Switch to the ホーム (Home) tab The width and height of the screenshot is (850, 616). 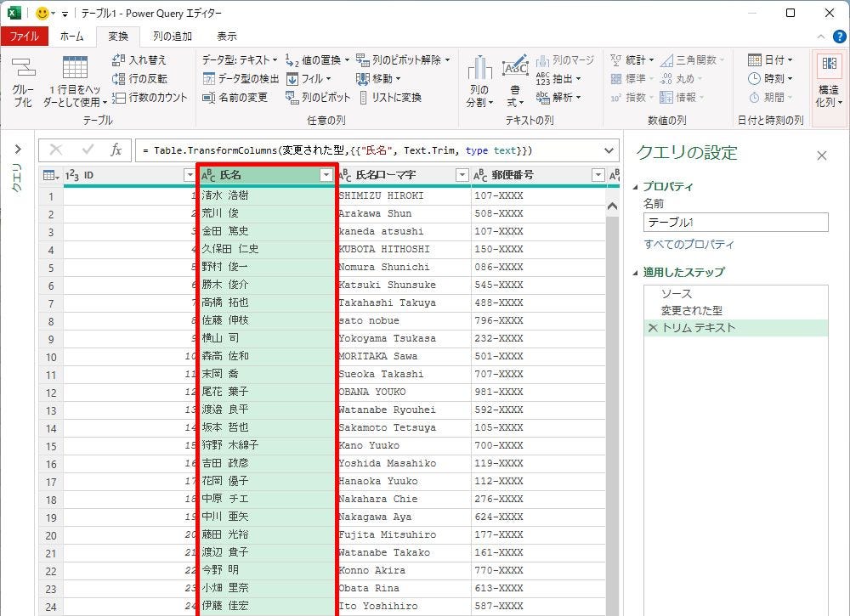point(71,37)
